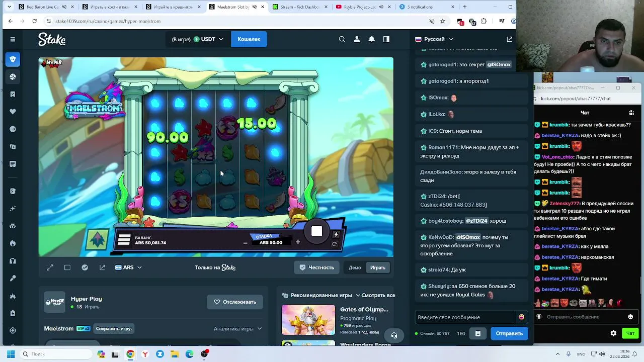Open the browser extensions puzzle icon
Screen dimensions: 644x362
484,21
